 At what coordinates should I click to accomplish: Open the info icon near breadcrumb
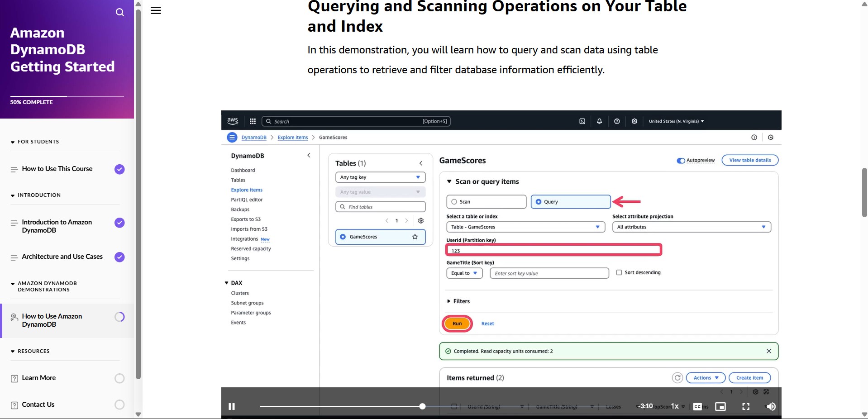754,138
